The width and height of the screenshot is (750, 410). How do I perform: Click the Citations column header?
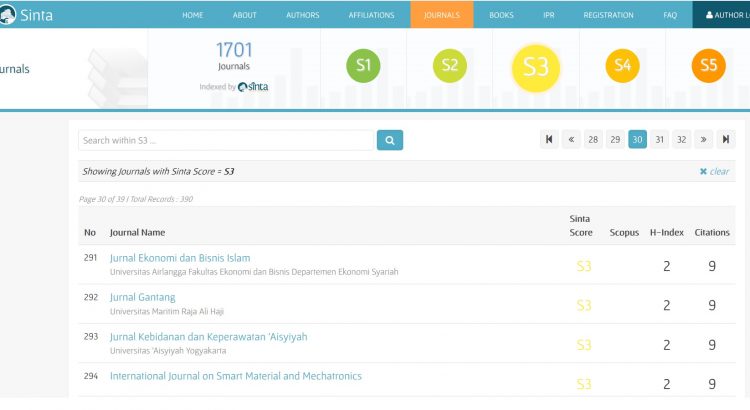[712, 233]
